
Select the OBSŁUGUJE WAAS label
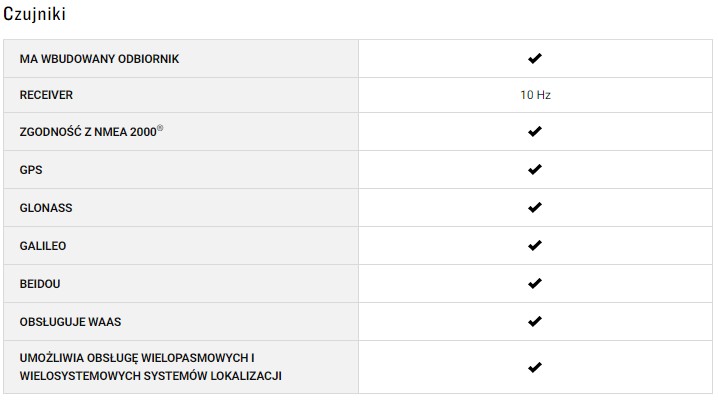click(x=70, y=322)
